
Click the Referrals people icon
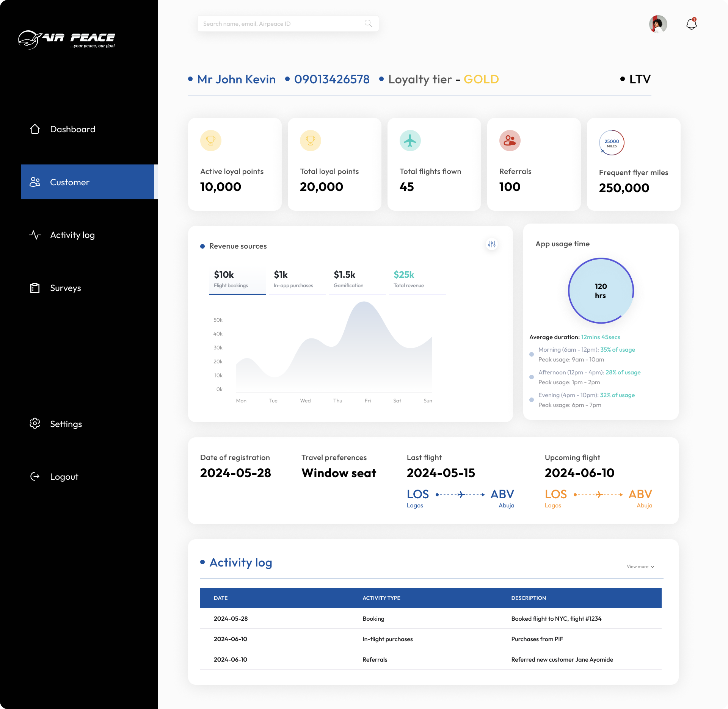pyautogui.click(x=510, y=141)
